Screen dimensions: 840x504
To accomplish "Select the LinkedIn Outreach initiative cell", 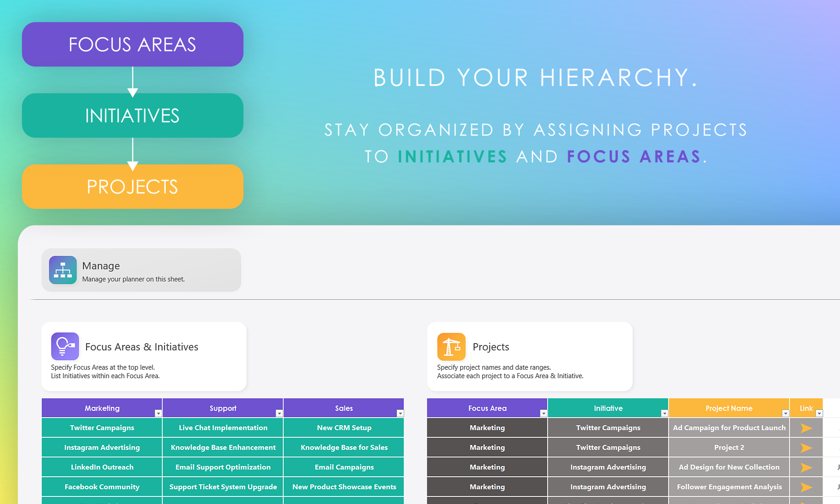I will (x=102, y=467).
